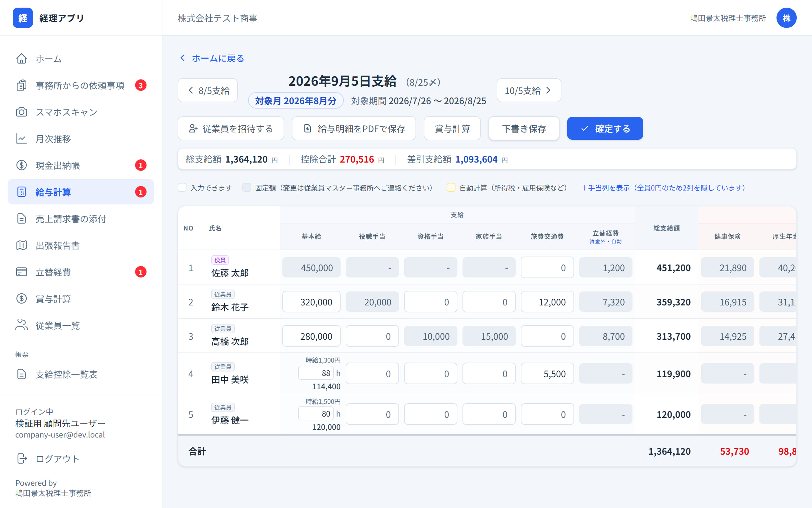Click the camera icon beside スマホスキャン

(22, 112)
